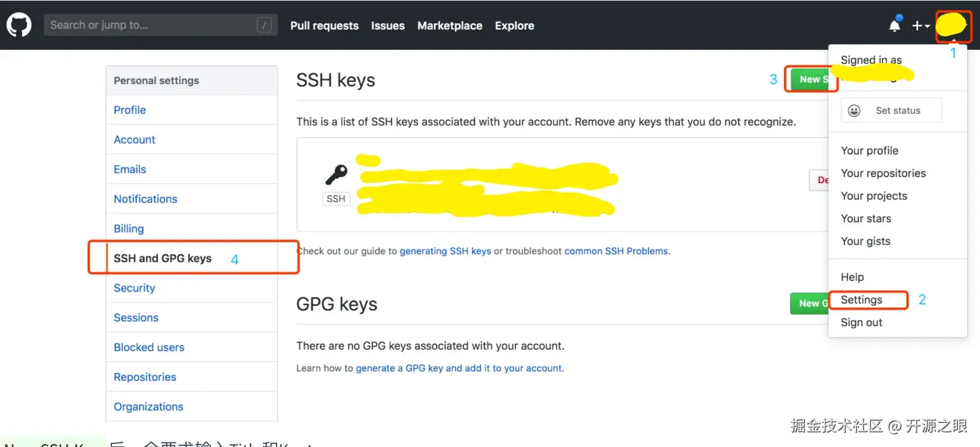Follow the generating SSH keys link

pos(445,251)
